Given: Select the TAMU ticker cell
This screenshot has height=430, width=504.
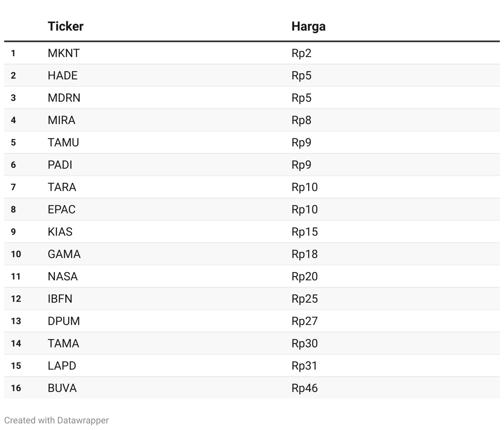Looking at the screenshot, I should pyautogui.click(x=63, y=143).
